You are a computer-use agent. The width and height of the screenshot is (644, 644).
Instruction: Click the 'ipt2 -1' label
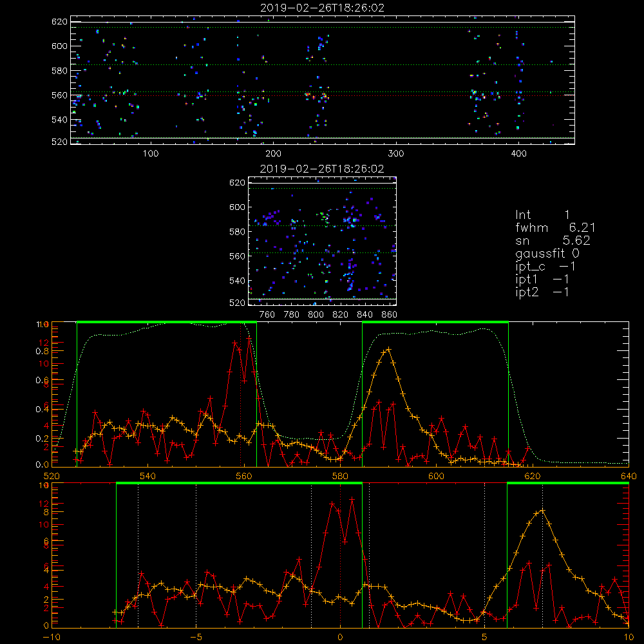[542, 292]
